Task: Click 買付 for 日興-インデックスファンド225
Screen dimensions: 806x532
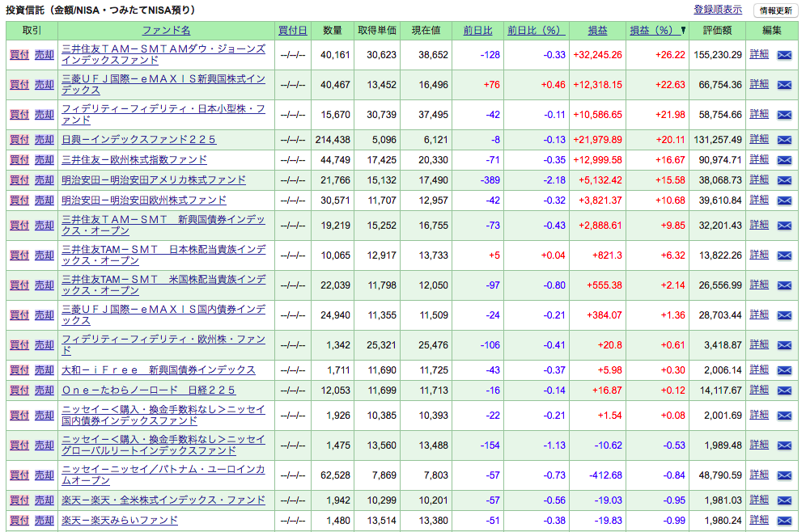Action: 19,140
